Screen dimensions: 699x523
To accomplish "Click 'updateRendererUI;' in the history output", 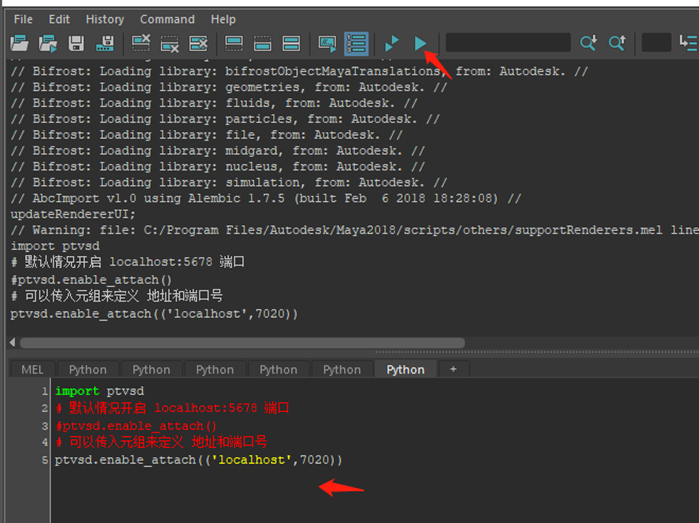I will click(73, 214).
